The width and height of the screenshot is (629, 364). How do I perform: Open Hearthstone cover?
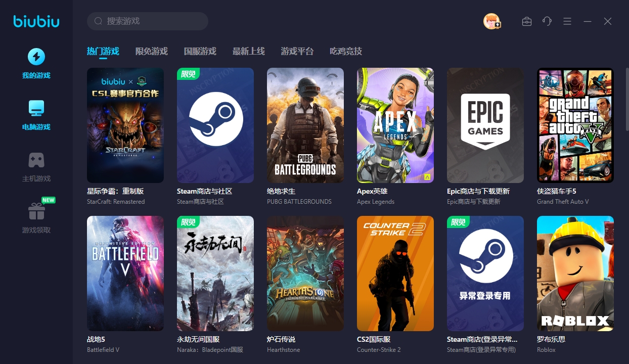(305, 274)
